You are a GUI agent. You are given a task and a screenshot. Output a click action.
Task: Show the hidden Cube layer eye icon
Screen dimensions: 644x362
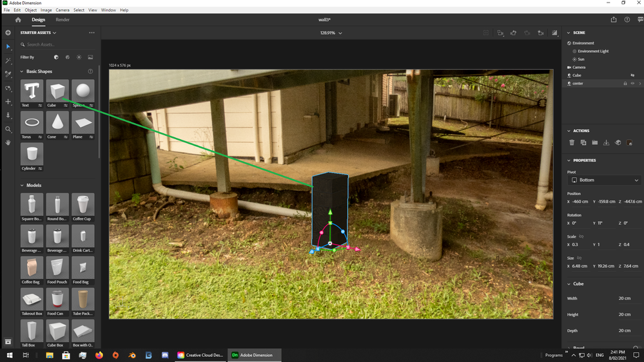(x=632, y=75)
